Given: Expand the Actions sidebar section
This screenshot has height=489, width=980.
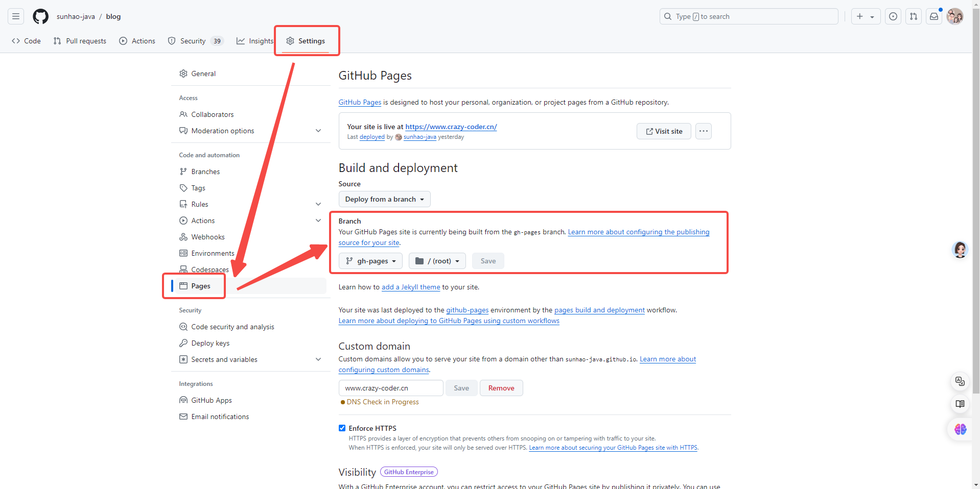Looking at the screenshot, I should pos(318,221).
